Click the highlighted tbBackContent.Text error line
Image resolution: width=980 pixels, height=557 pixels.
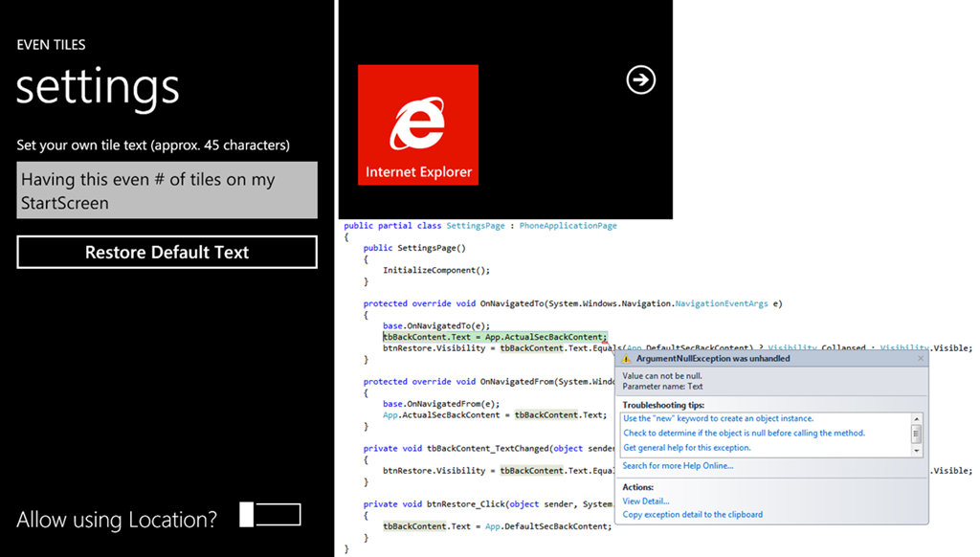pyautogui.click(x=494, y=337)
